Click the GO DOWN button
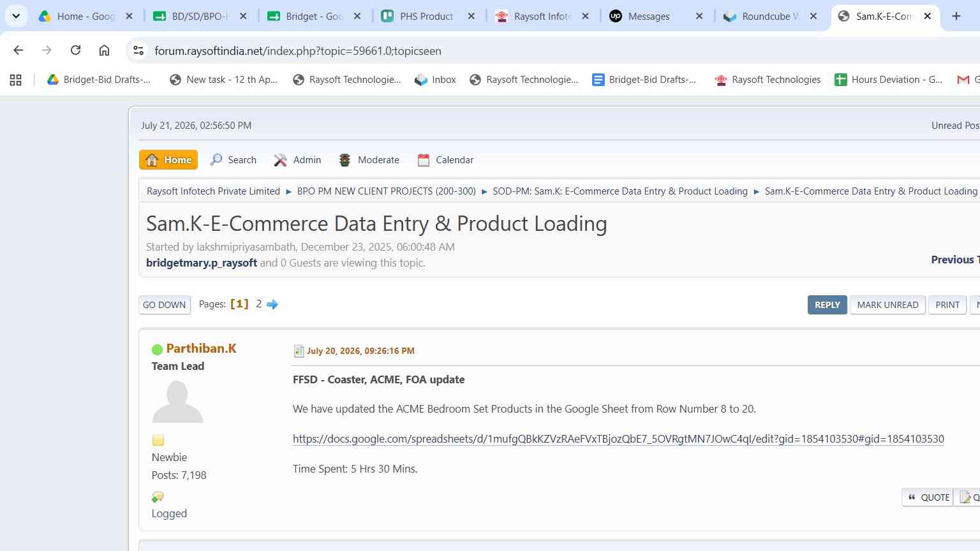The width and height of the screenshot is (980, 551). tap(165, 305)
